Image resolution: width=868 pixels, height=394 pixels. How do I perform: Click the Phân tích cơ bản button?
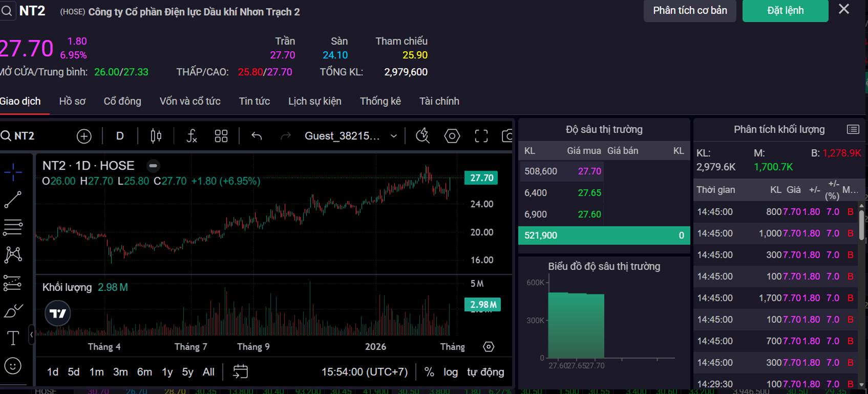tap(690, 11)
